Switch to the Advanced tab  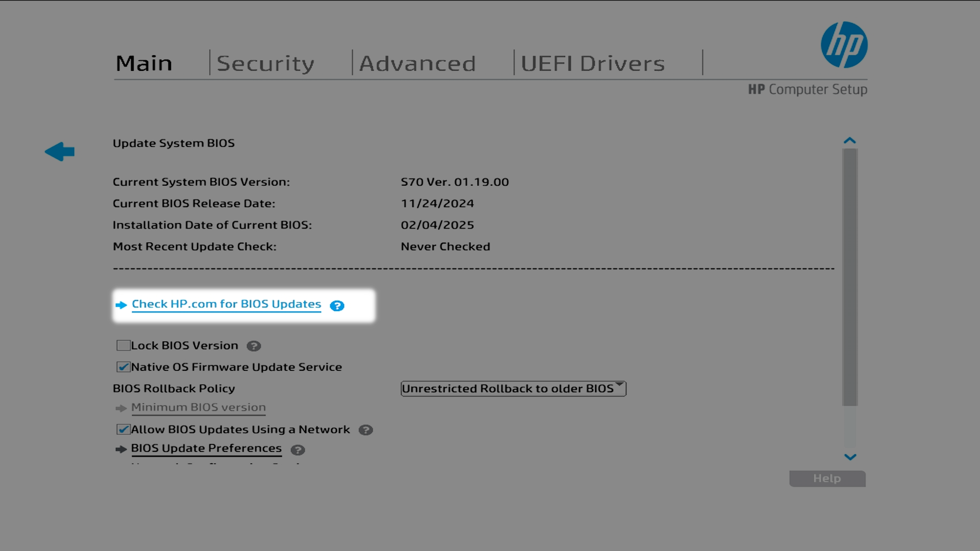(x=417, y=63)
